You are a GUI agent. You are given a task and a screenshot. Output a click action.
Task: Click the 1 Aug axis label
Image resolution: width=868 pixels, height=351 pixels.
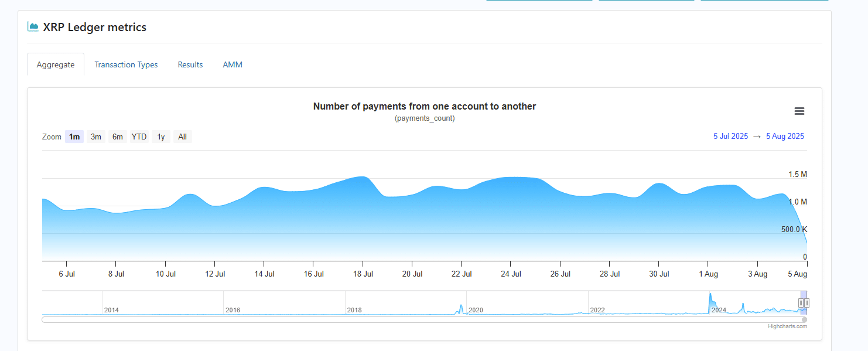point(709,274)
